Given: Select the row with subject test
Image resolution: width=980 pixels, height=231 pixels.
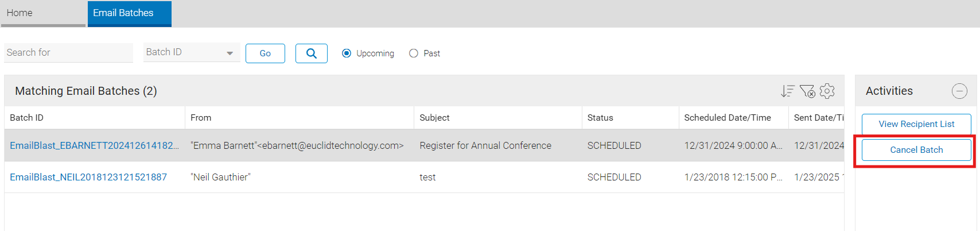Looking at the screenshot, I should 424,177.
